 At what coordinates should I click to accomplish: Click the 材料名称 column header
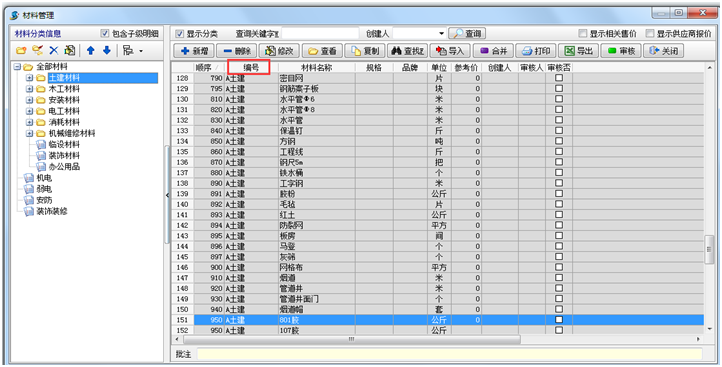(316, 68)
